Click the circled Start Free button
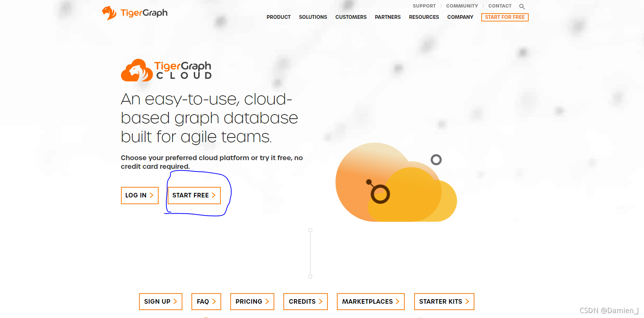 (194, 195)
